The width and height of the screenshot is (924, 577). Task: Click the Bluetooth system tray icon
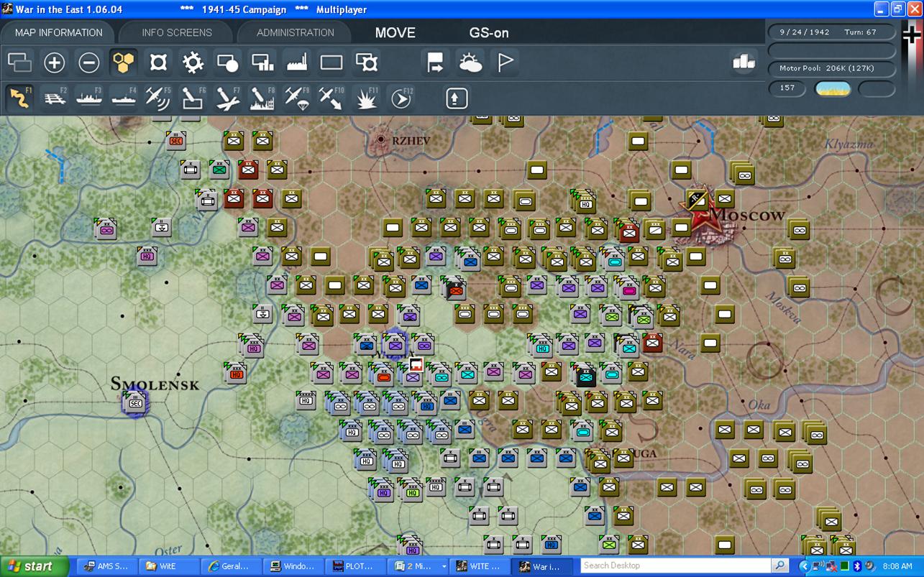856,566
